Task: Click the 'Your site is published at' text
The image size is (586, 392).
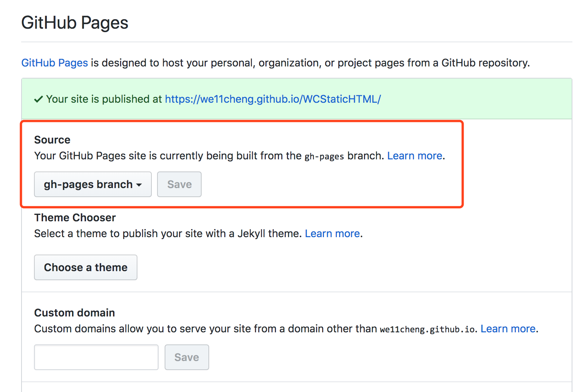Action: [104, 99]
